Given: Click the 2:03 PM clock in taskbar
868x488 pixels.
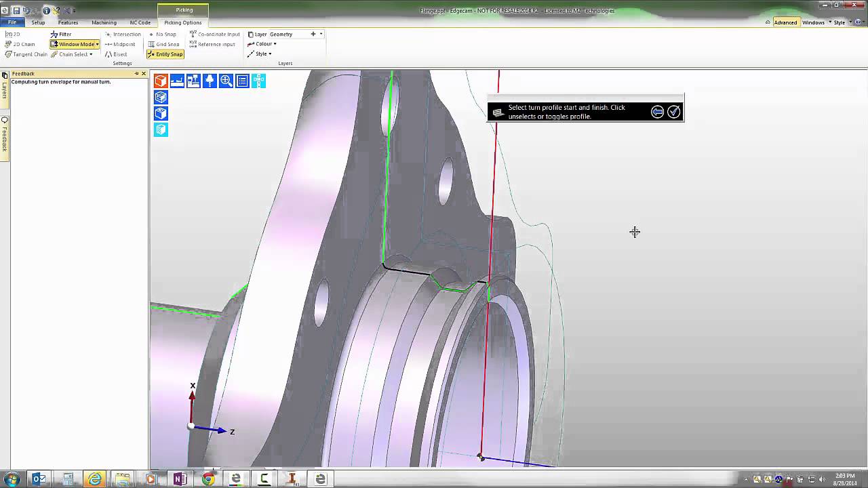Looking at the screenshot, I should pos(845,476).
